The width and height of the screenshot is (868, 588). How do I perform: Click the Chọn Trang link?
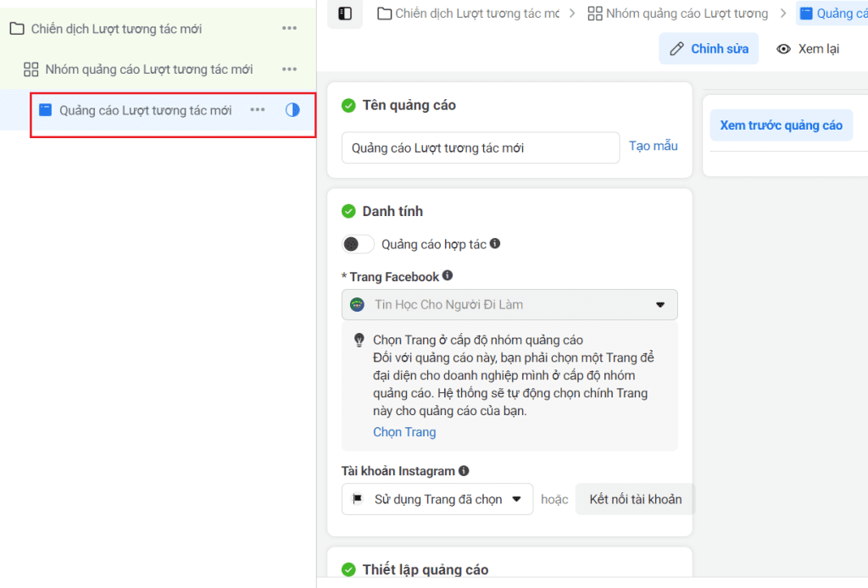(x=404, y=432)
